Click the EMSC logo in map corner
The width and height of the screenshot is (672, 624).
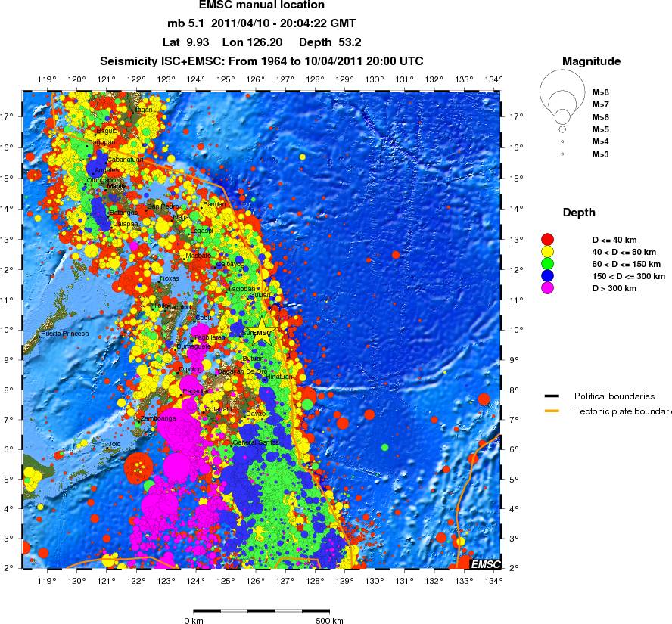point(486,564)
